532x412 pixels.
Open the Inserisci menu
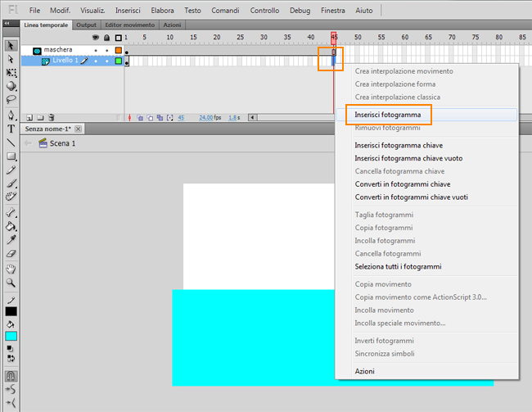click(128, 11)
